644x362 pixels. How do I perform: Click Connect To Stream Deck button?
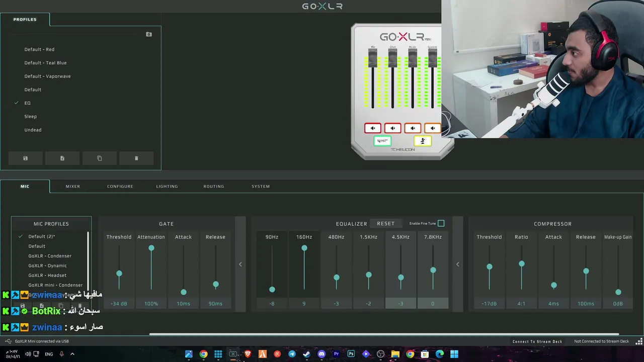pos(537,341)
